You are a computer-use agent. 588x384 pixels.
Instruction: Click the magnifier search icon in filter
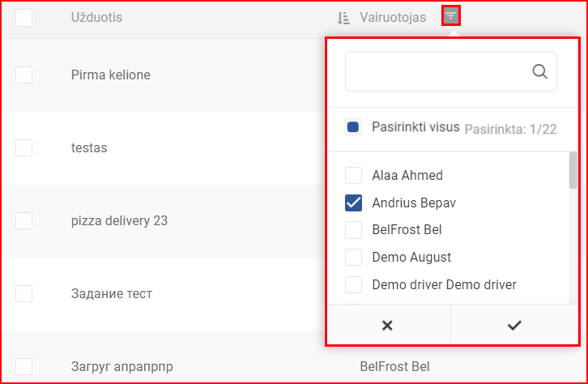pyautogui.click(x=539, y=71)
